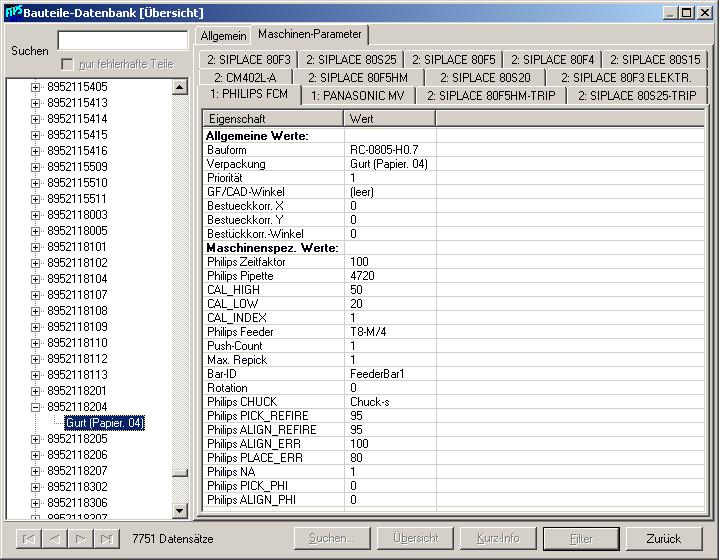Toggle 'nur fehlerhafte Teile' checkbox
This screenshot has height=560, width=719.
(67, 64)
